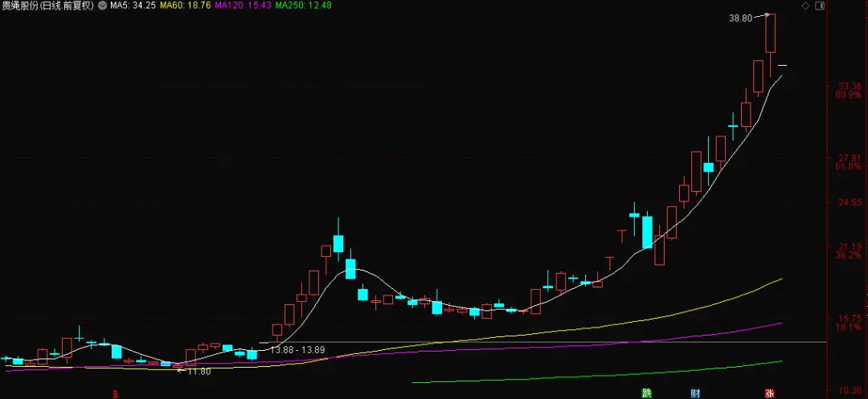Click the blue 财 event marker

pyautogui.click(x=694, y=393)
